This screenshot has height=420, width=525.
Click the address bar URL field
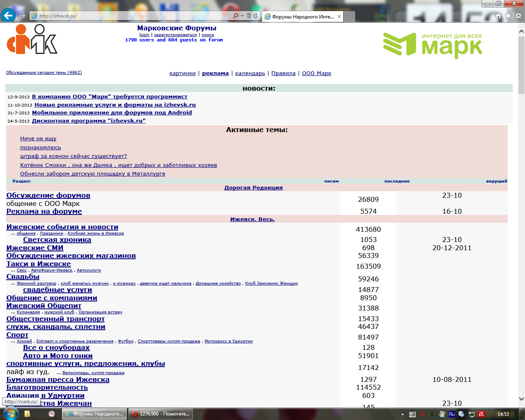[131, 16]
